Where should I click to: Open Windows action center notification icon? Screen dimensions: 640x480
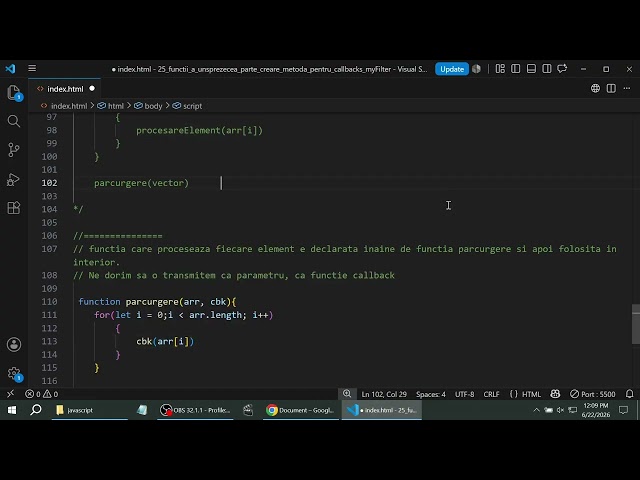(x=623, y=410)
